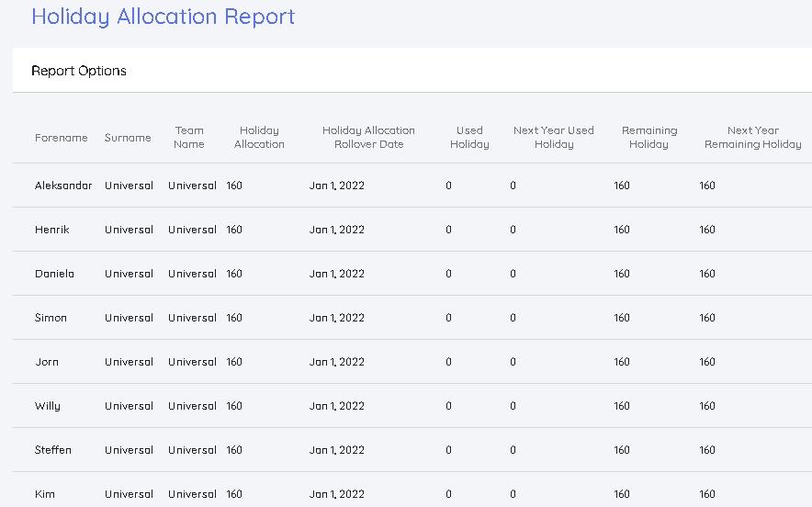Image resolution: width=812 pixels, height=507 pixels.
Task: Click Daniela in the Forename column
Action: (x=54, y=274)
